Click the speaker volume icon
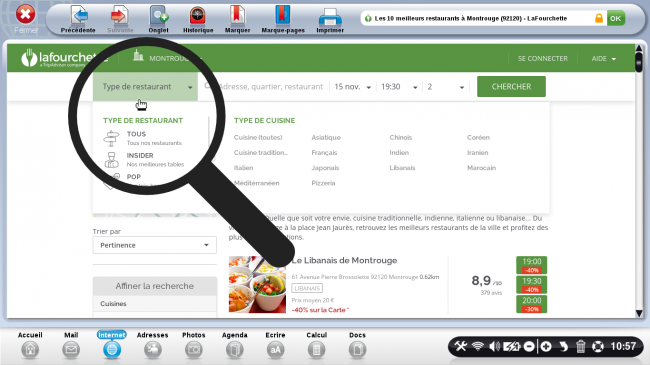The width and height of the screenshot is (650, 365). tap(494, 346)
